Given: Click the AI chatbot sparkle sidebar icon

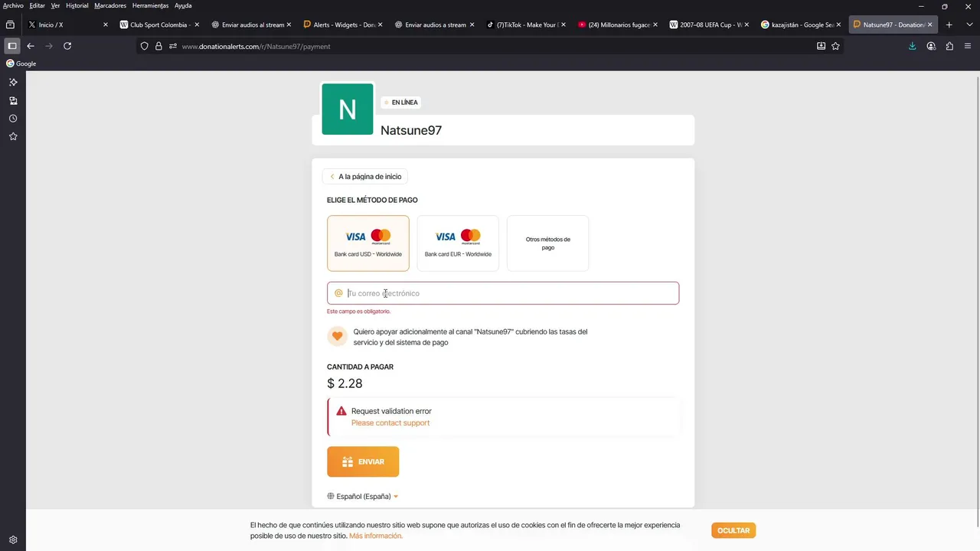Looking at the screenshot, I should 13,82.
